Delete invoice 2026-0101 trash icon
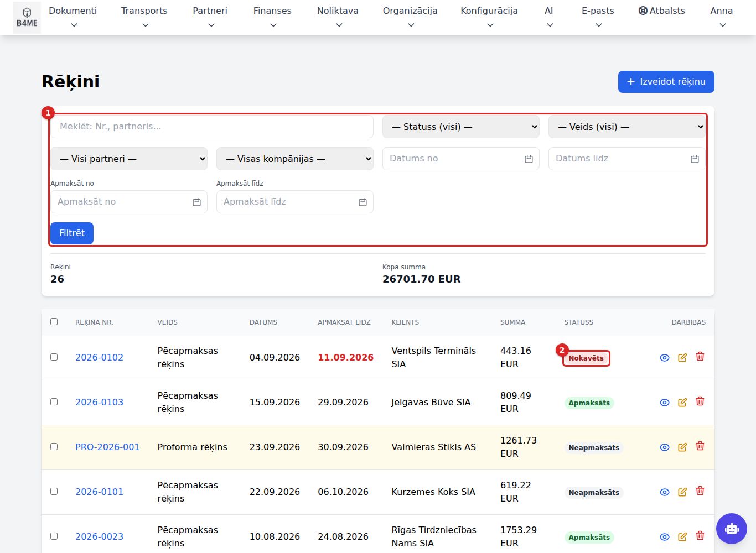The width and height of the screenshot is (756, 553). 700,491
